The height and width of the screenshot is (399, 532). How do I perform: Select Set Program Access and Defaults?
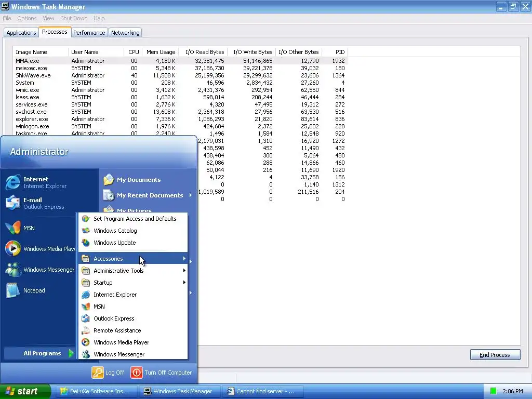(x=133, y=219)
